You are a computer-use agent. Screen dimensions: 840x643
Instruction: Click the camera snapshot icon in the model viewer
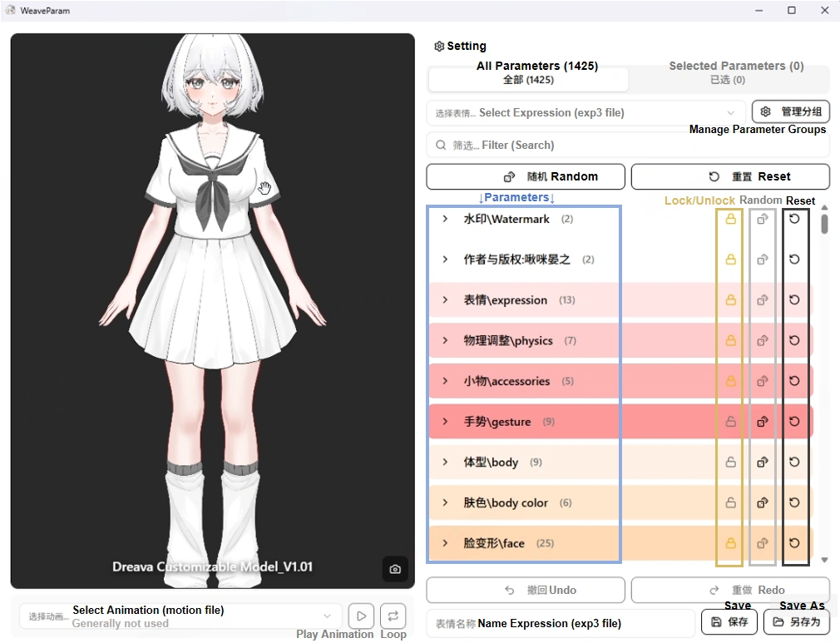point(395,569)
